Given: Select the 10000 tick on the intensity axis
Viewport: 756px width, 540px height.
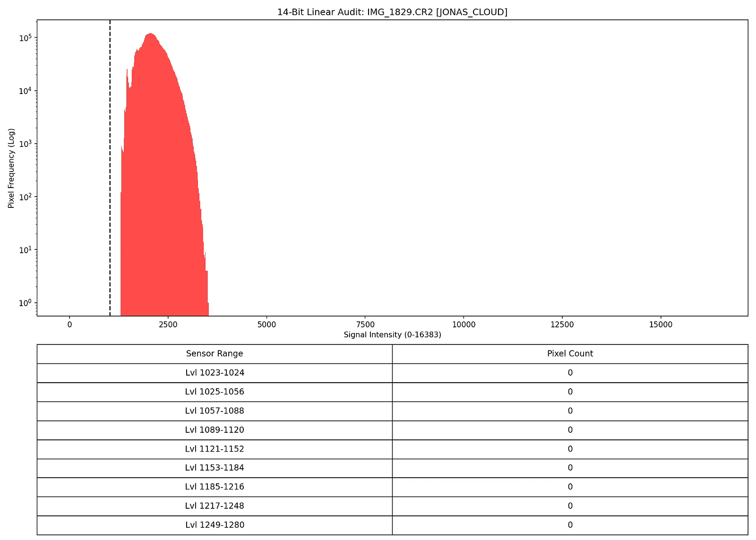Looking at the screenshot, I should (x=464, y=324).
